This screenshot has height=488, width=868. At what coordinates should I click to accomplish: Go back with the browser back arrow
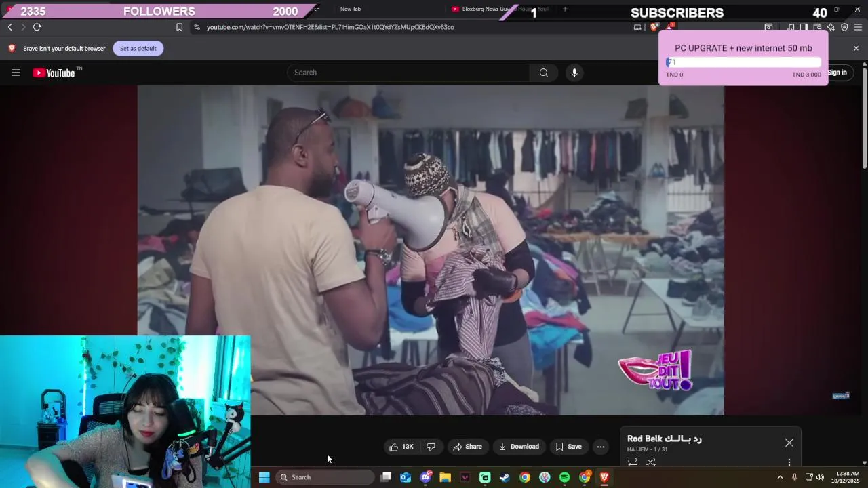tap(9, 27)
